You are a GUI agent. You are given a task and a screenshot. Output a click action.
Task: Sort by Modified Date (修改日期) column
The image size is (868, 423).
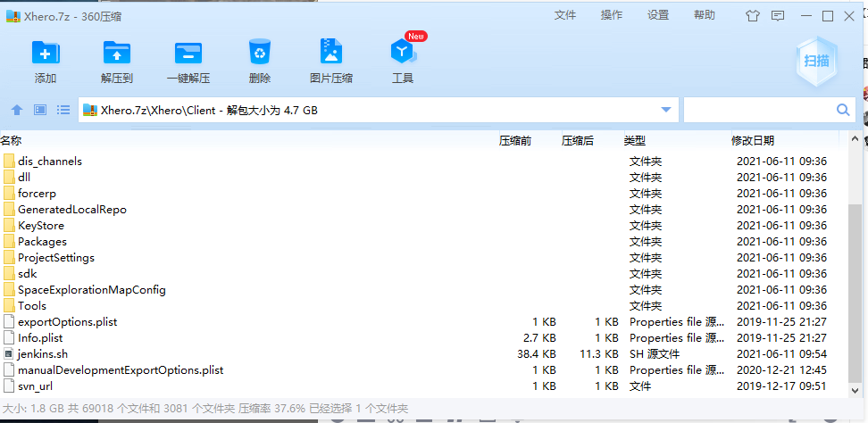click(753, 140)
